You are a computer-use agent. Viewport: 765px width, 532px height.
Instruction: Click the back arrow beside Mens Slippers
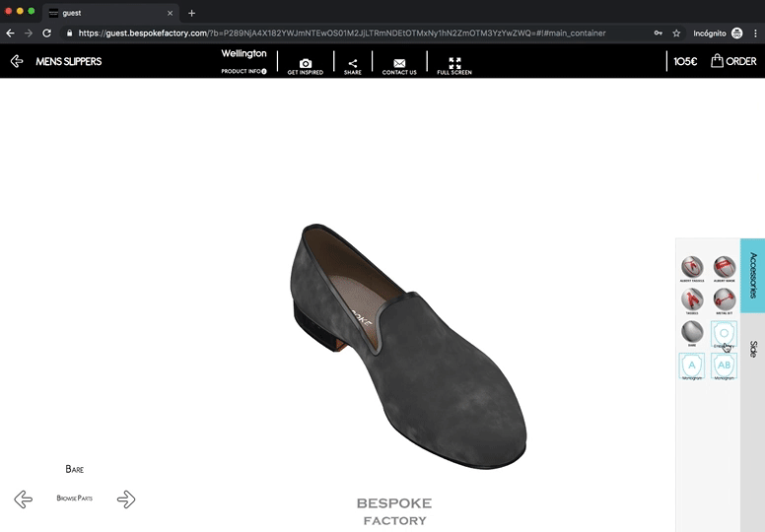[x=17, y=61]
